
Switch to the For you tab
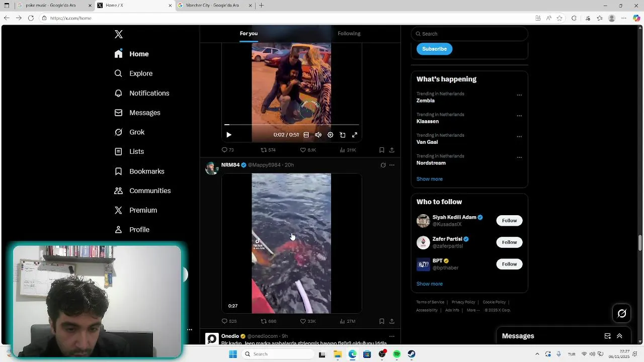click(249, 34)
